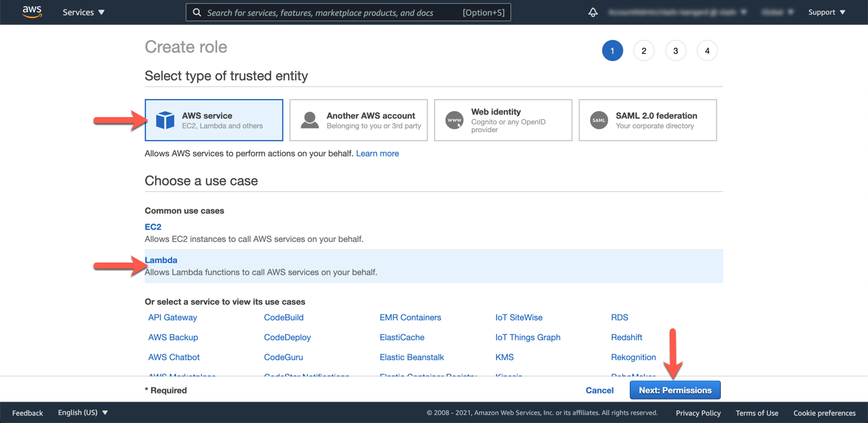Select the AWS service cube icon
Image resolution: width=868 pixels, height=423 pixels.
(x=165, y=120)
